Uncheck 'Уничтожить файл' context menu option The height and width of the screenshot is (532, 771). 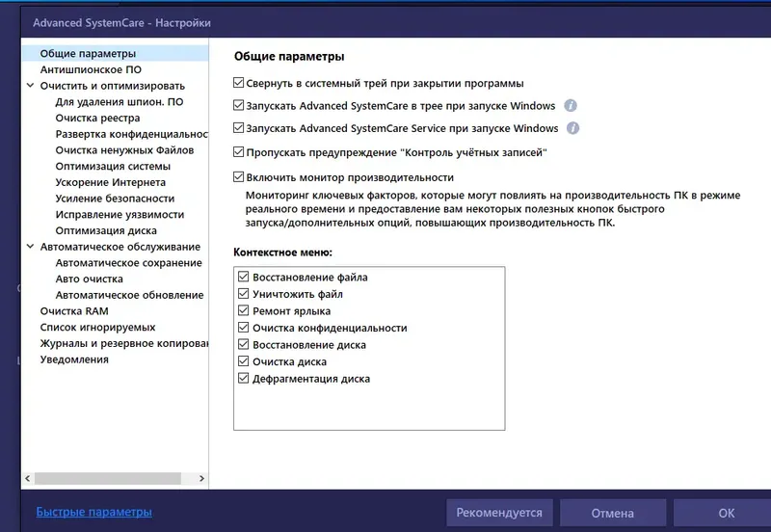pyautogui.click(x=244, y=294)
